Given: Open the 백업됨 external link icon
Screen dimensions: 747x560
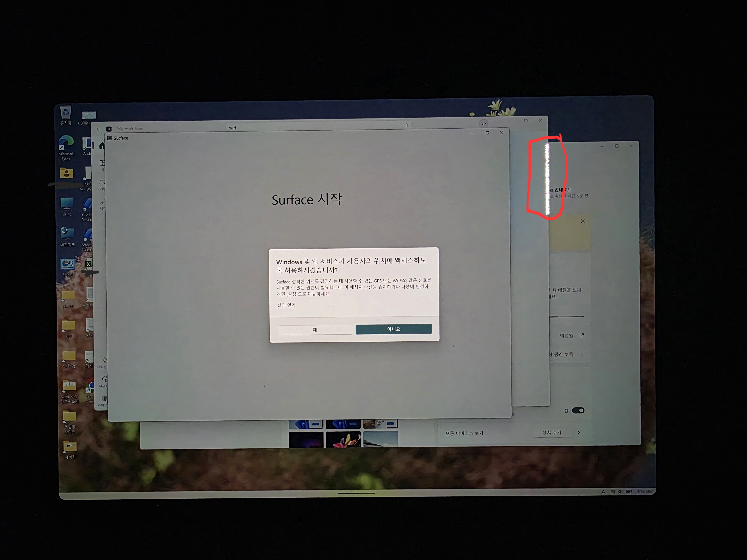Looking at the screenshot, I should click(582, 335).
